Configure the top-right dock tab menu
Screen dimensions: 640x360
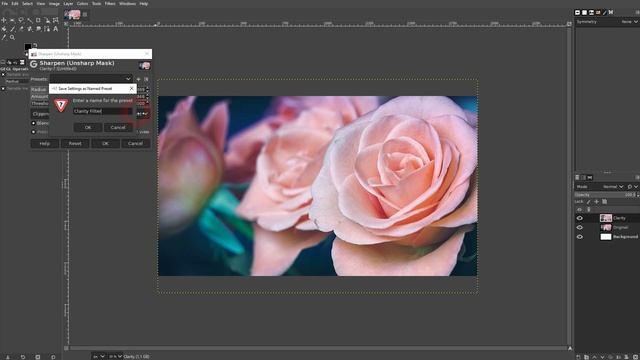637,12
